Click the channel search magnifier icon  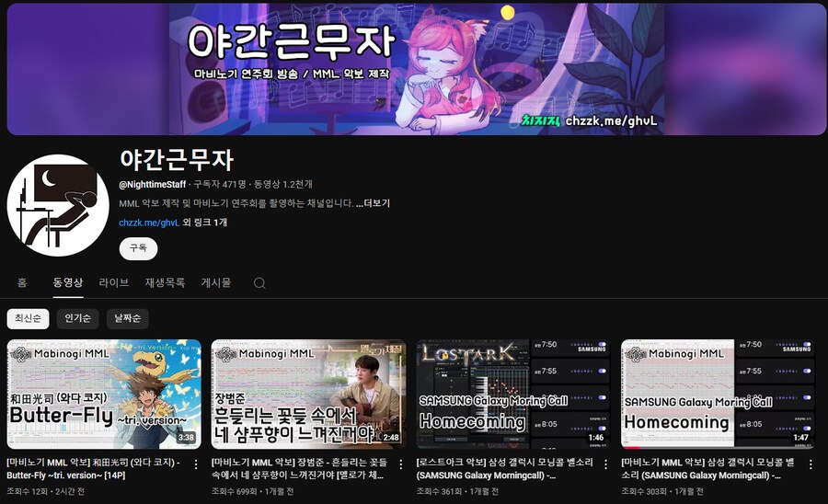(x=259, y=283)
